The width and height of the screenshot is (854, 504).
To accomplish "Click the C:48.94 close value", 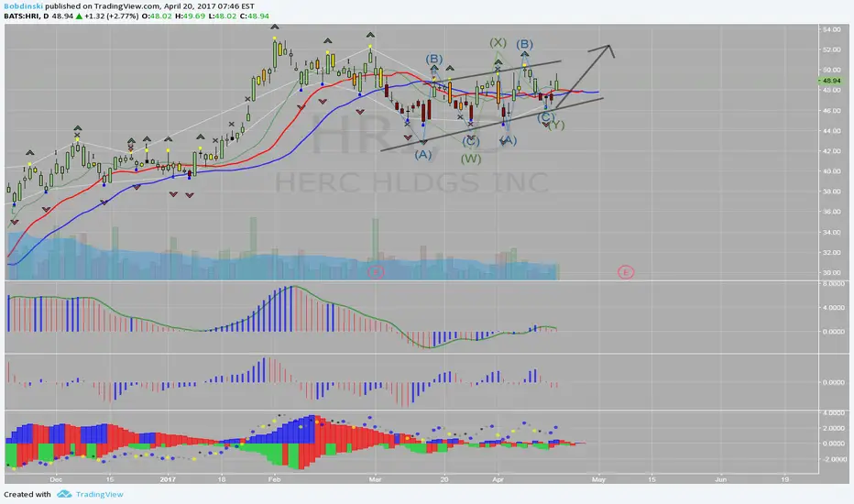I will click(x=255, y=16).
